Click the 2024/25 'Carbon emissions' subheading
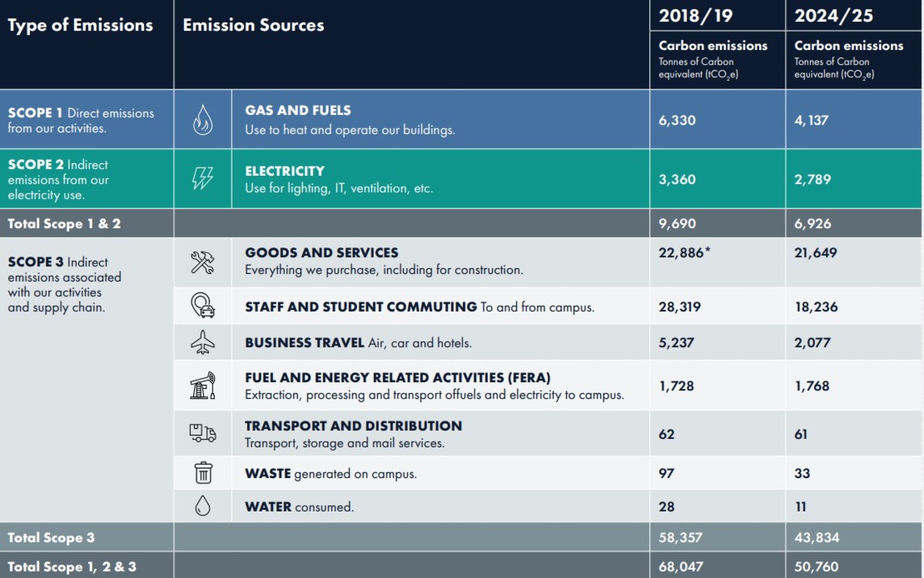 pos(849,46)
